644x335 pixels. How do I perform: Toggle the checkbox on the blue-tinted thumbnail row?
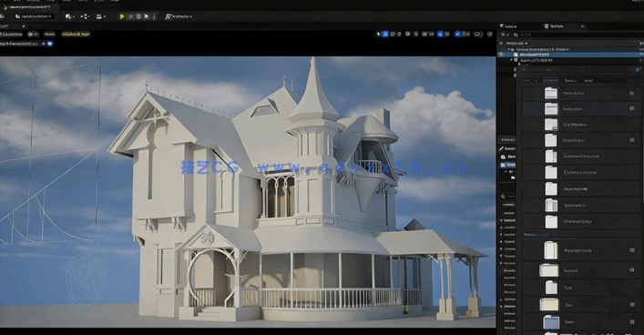pyautogui.click(x=631, y=322)
